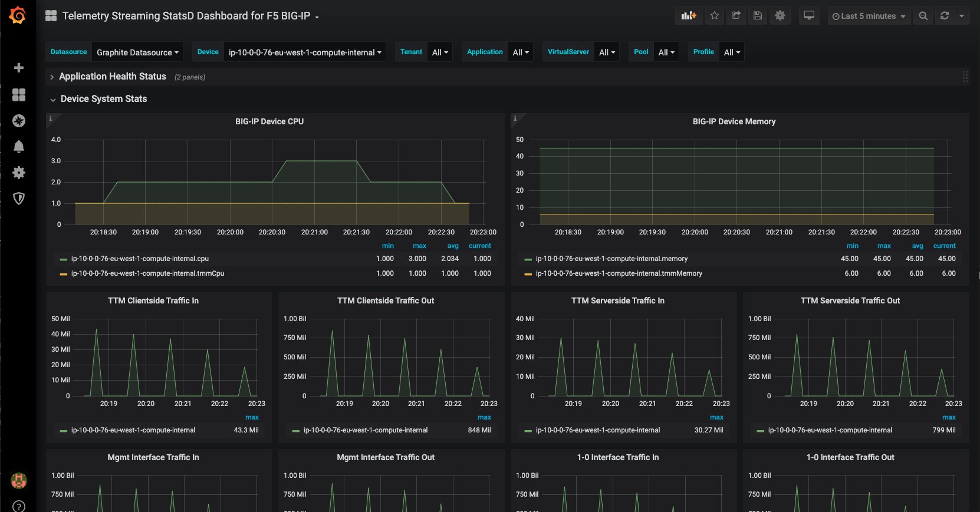Open the TTM Serverside Traffic Out panel menu

pos(850,300)
